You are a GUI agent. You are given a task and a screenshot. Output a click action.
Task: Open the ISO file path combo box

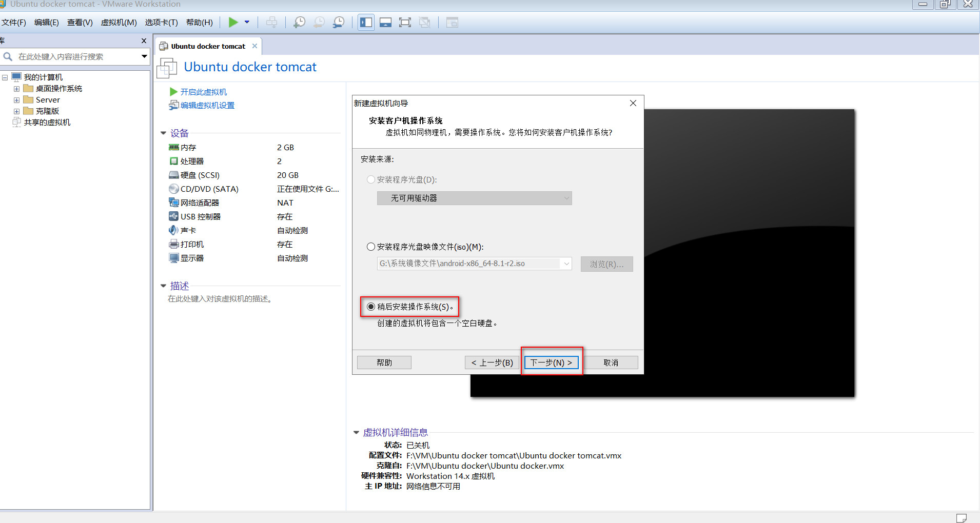(x=474, y=264)
